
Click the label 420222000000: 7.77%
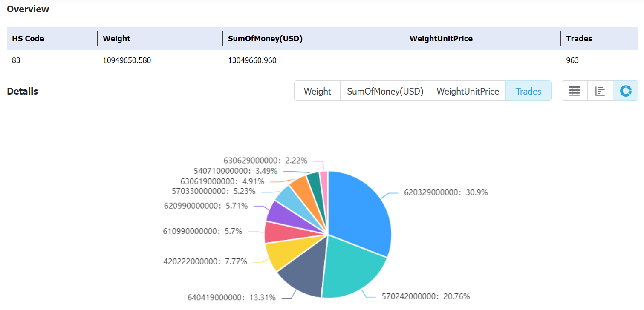[x=205, y=261]
